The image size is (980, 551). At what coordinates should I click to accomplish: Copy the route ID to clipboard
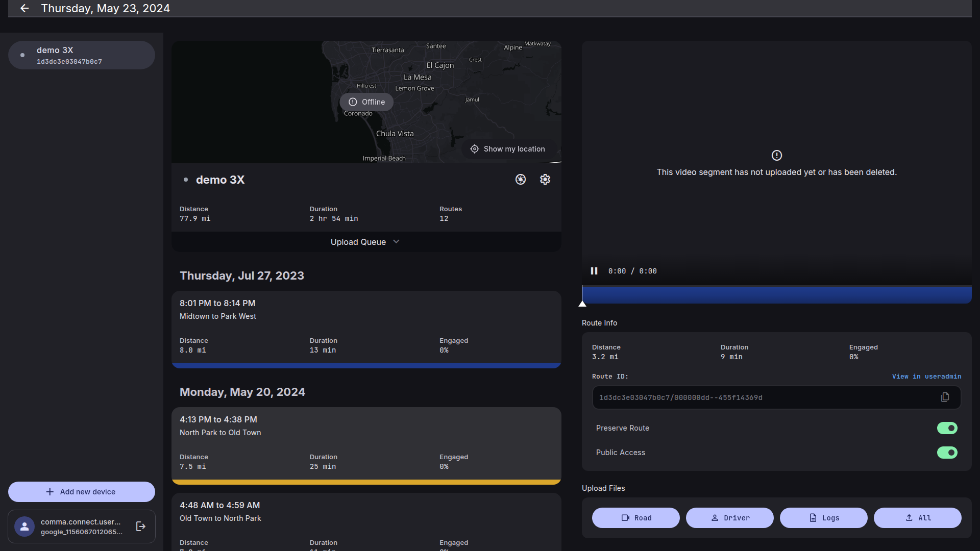tap(945, 397)
